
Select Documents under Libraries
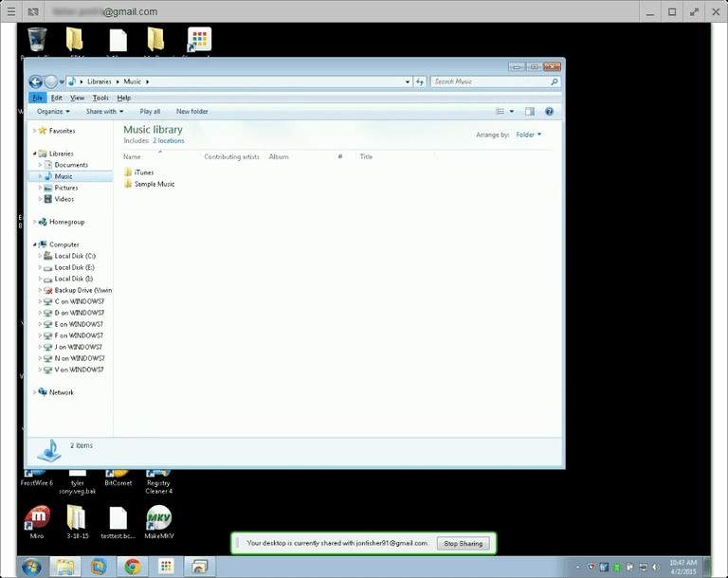(x=71, y=165)
